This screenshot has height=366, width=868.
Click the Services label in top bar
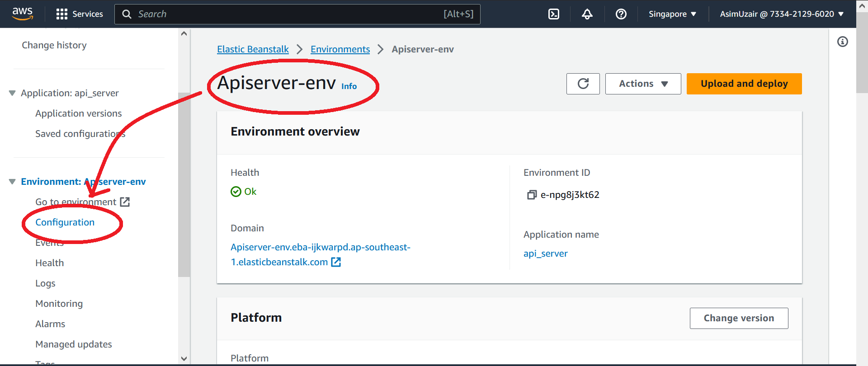point(88,14)
